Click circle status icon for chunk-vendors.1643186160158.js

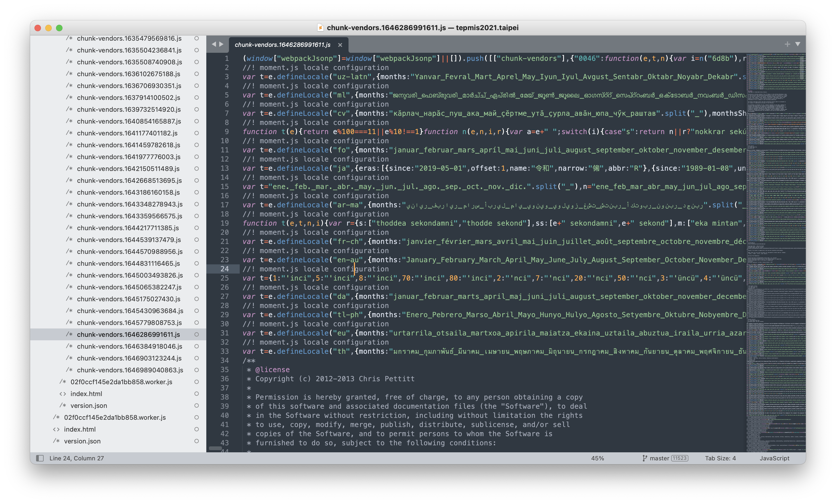click(196, 192)
